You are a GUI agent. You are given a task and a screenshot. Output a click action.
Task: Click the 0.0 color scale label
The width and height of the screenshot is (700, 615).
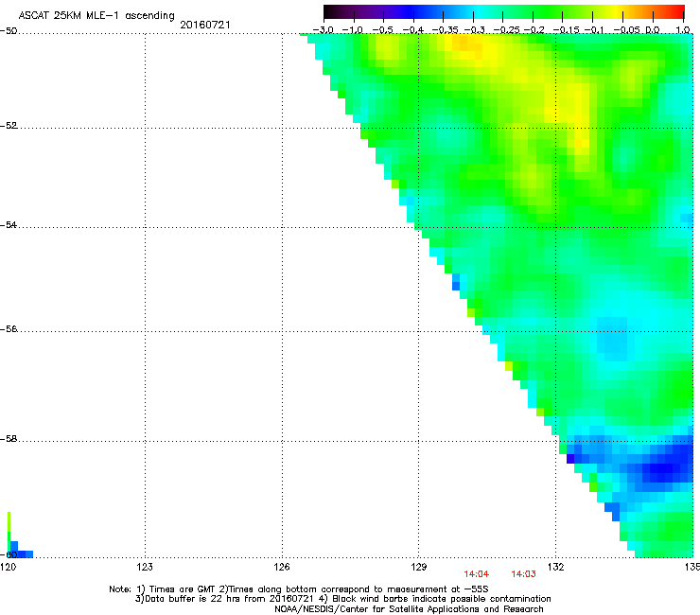653,30
